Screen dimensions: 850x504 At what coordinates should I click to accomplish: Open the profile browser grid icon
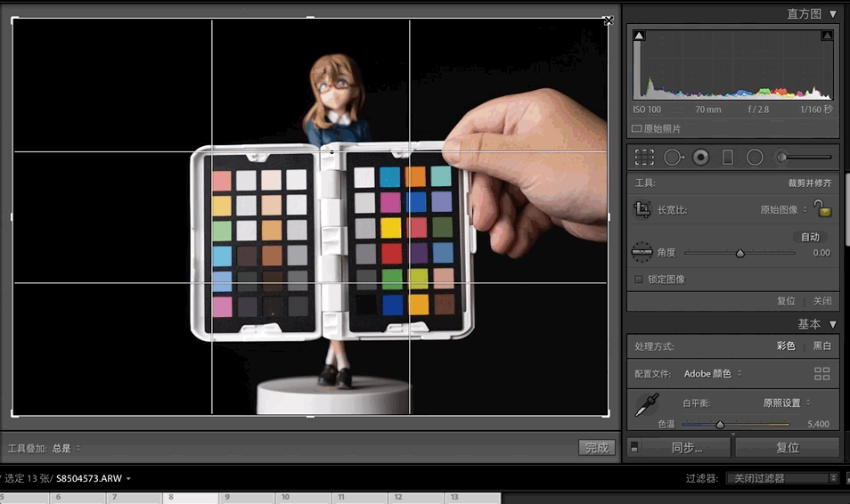[x=821, y=373]
